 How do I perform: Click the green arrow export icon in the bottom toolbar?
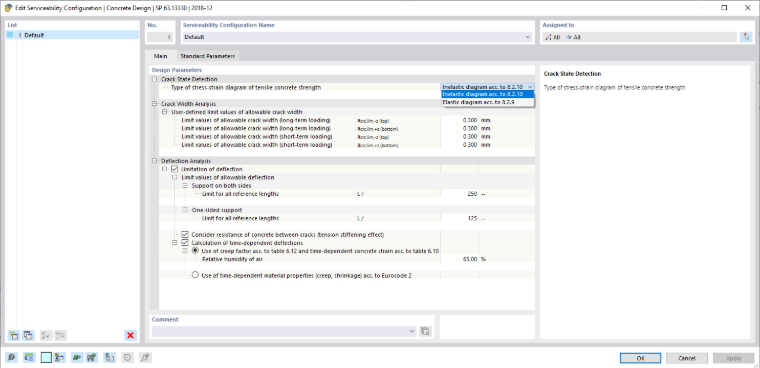pyautogui.click(x=77, y=358)
